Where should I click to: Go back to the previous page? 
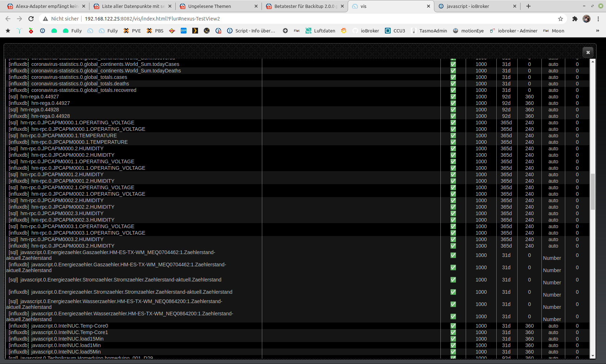(8, 19)
